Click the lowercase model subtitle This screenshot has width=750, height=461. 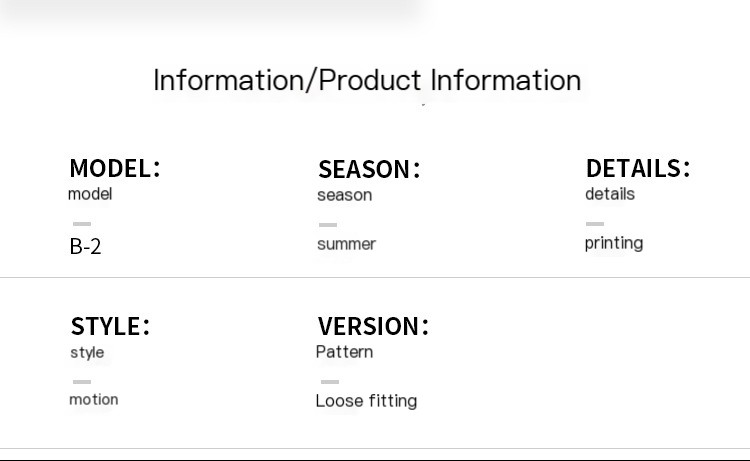click(90, 194)
